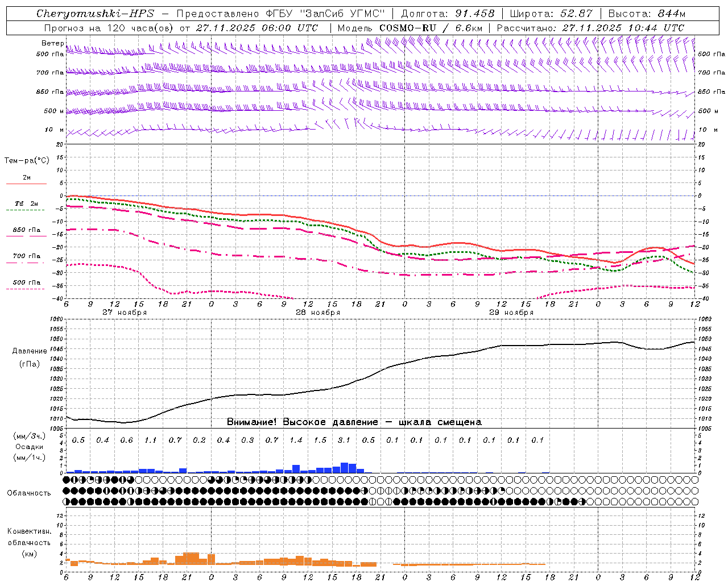Click "850 гПа" legend entry under Тем-ра
The width and height of the screenshot is (728, 582).
click(26, 230)
